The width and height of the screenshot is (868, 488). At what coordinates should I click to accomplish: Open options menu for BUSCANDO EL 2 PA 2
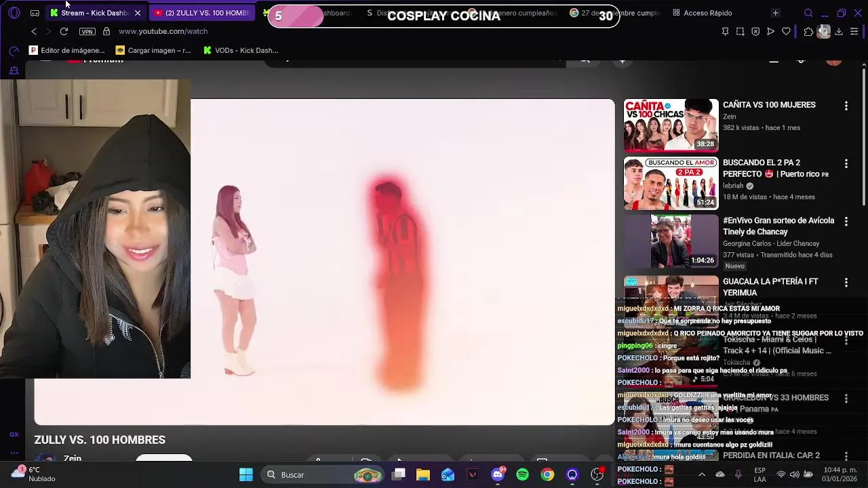(x=846, y=163)
